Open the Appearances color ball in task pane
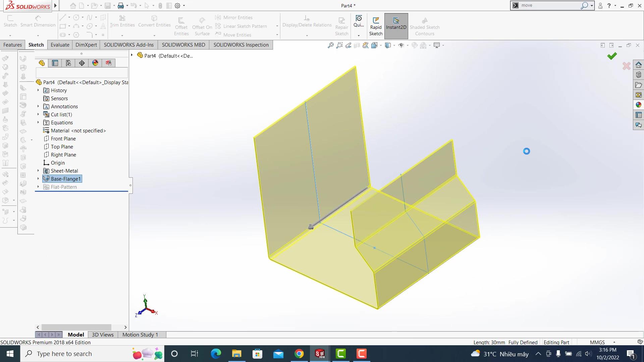The width and height of the screenshot is (644, 362). pyautogui.click(x=638, y=105)
